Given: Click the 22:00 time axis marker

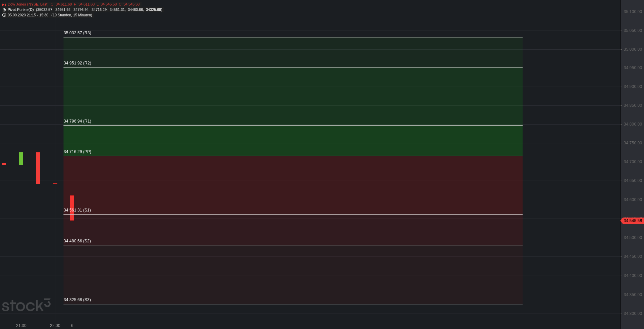Looking at the screenshot, I should click(x=55, y=326).
